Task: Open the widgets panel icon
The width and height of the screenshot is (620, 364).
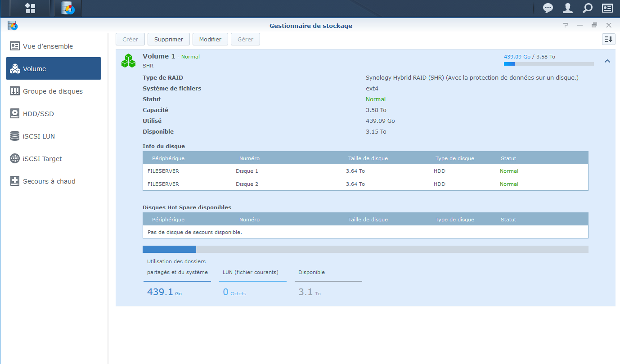Action: tap(607, 8)
